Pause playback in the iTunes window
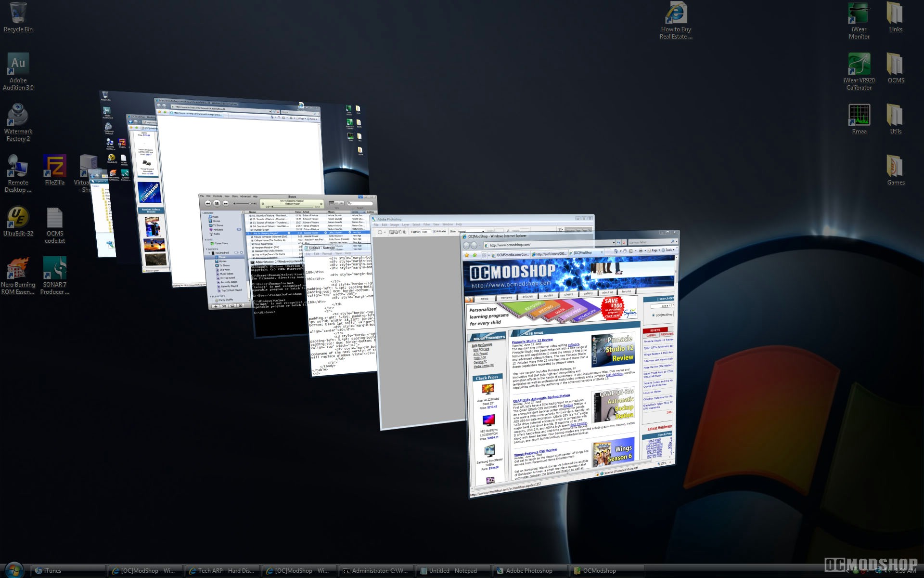924x578 pixels. (x=217, y=203)
